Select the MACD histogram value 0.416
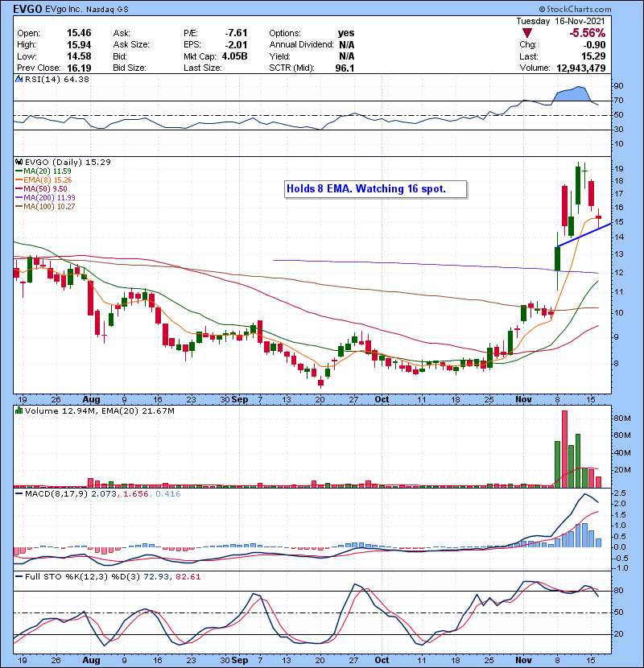The width and height of the screenshot is (644, 668). (x=168, y=494)
